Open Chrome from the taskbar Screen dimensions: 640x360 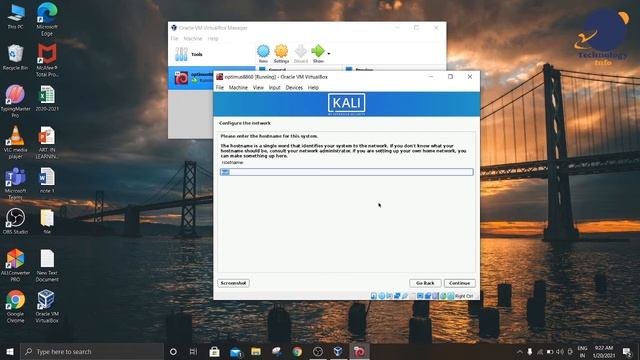297,351
